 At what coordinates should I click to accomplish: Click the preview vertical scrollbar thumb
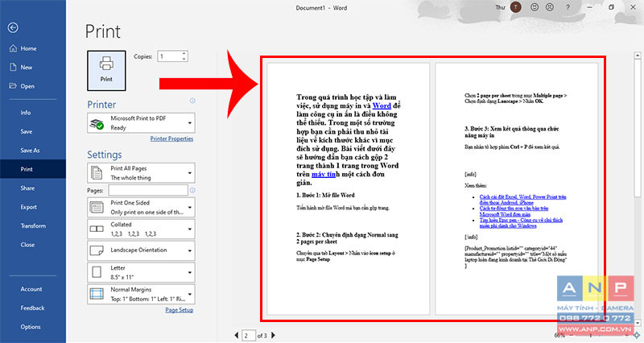pos(638,127)
